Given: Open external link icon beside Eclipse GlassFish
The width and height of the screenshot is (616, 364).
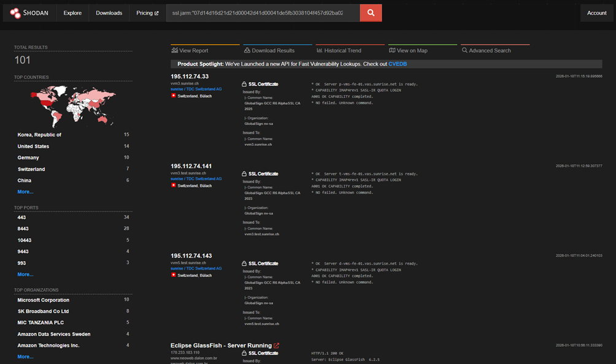Looking at the screenshot, I should [276, 346].
